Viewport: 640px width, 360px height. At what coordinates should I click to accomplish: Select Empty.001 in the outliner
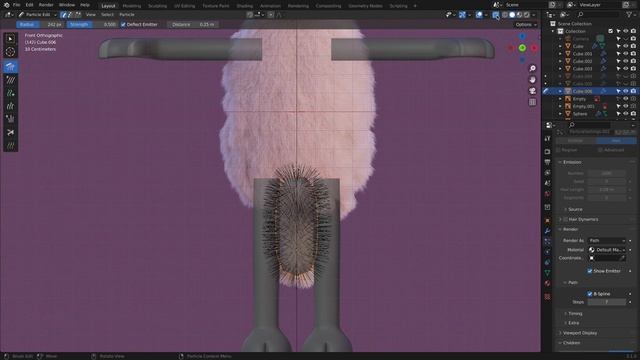click(583, 107)
